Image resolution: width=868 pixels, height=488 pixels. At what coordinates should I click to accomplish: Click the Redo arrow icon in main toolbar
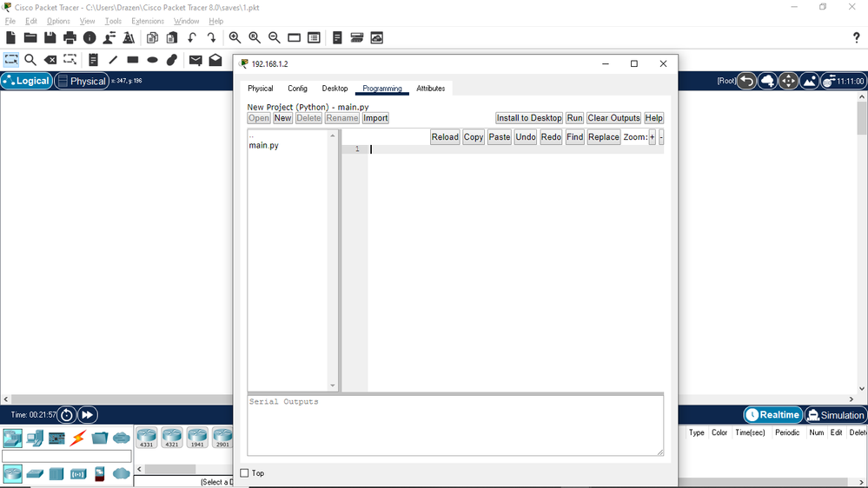[x=211, y=37]
